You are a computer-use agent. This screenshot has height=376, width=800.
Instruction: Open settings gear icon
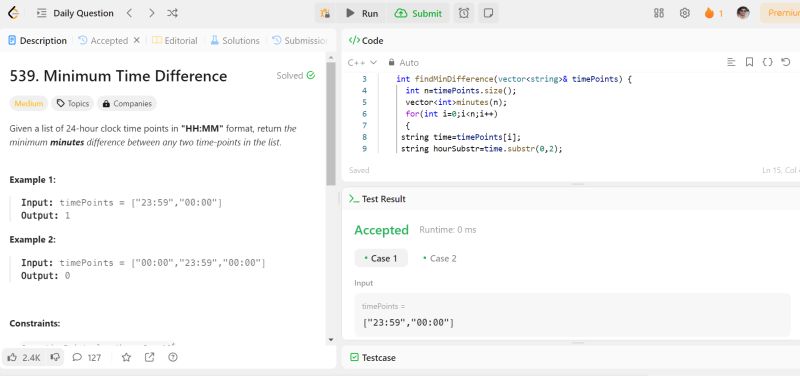click(x=685, y=14)
